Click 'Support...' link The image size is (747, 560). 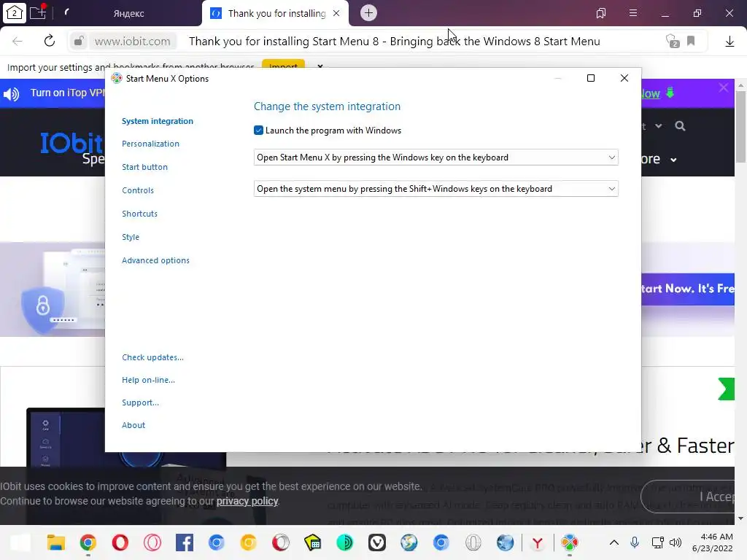(x=141, y=402)
